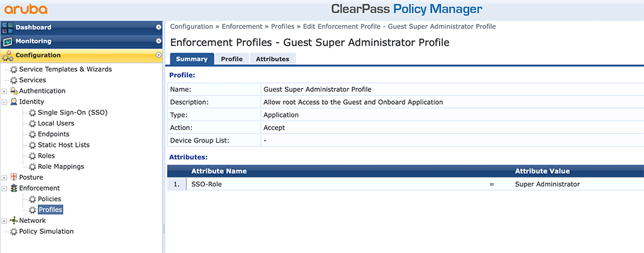The image size is (644, 253).
Task: Click the ClearPass Policy Manager title
Action: [x=407, y=9]
